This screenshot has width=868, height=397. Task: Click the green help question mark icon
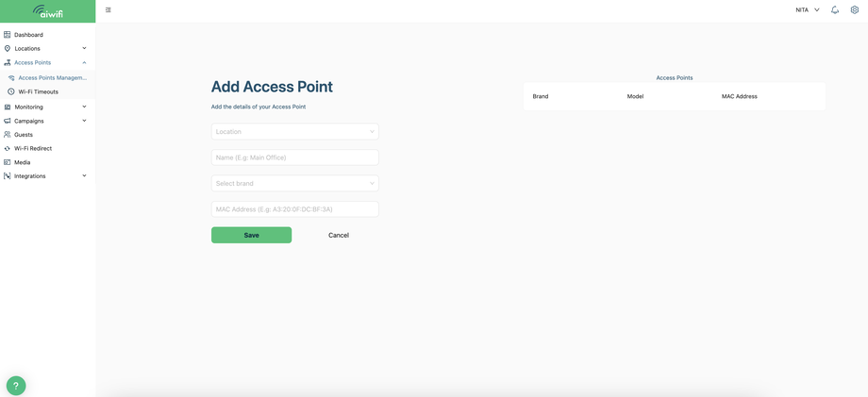pyautogui.click(x=16, y=386)
